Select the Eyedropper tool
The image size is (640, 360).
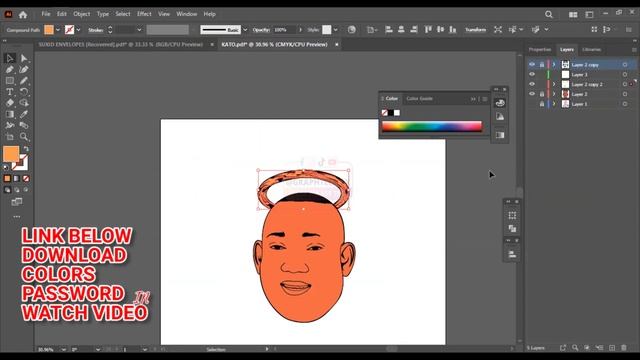[24, 114]
